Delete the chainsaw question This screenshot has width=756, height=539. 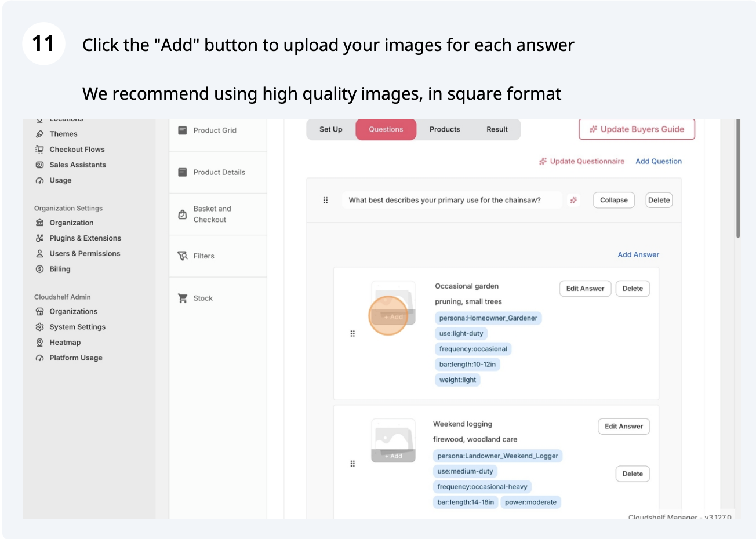(x=659, y=200)
